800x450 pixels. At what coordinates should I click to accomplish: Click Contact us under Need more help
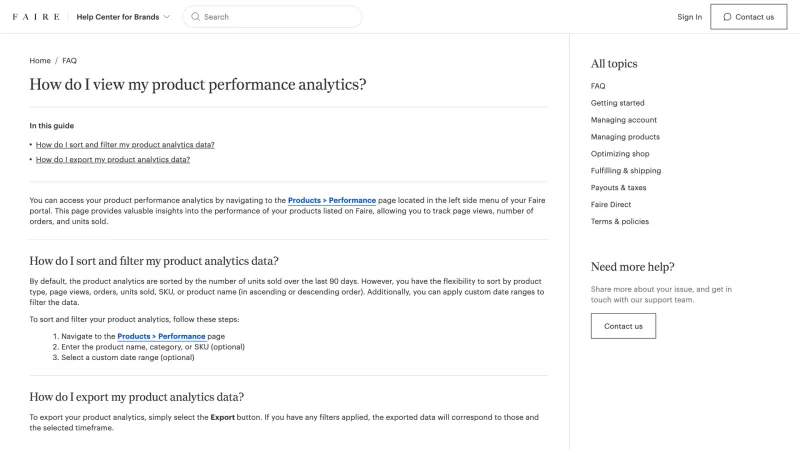click(x=623, y=326)
